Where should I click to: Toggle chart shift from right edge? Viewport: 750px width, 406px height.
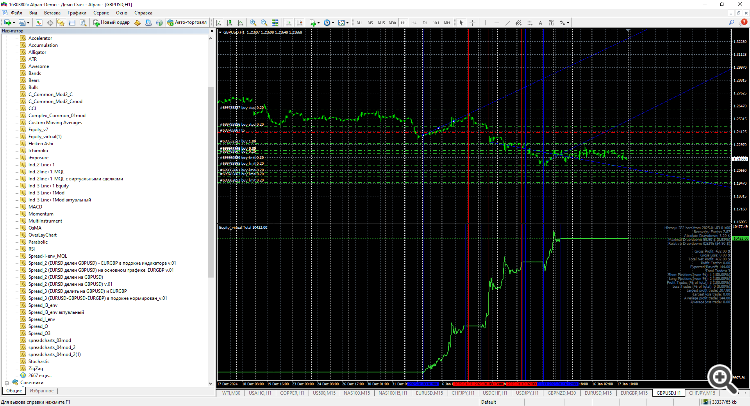pyautogui.click(x=299, y=22)
